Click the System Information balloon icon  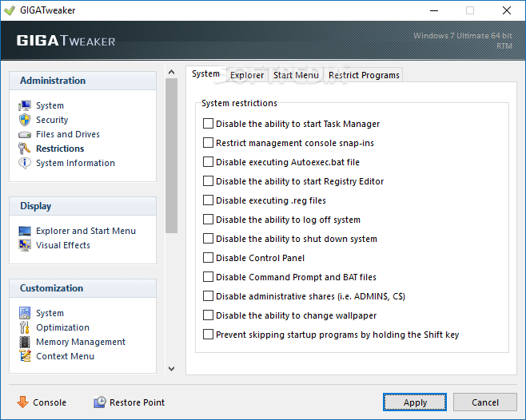[25, 163]
